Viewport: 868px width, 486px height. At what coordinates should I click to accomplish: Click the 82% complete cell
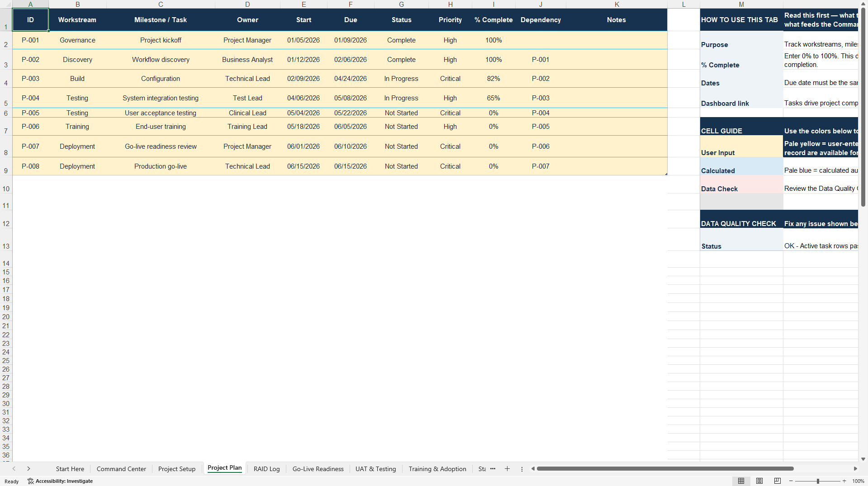coord(493,79)
